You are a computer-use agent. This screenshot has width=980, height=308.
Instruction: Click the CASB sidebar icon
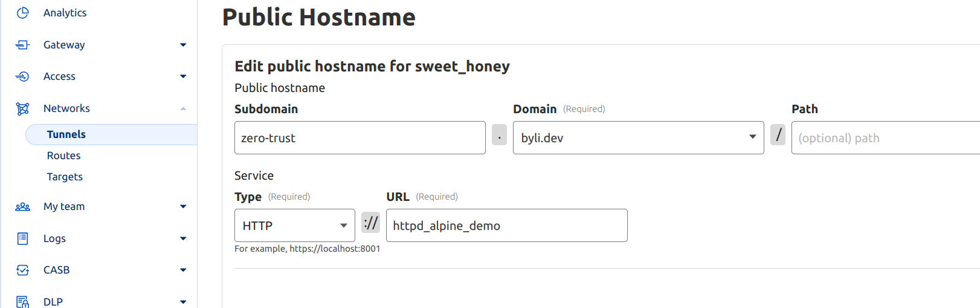click(23, 270)
